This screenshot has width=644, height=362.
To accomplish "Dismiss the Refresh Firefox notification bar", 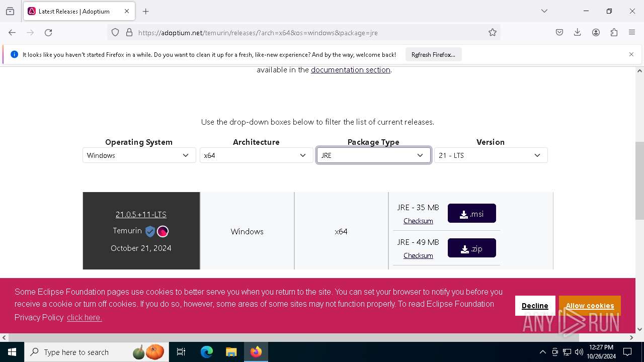I will click(x=631, y=54).
